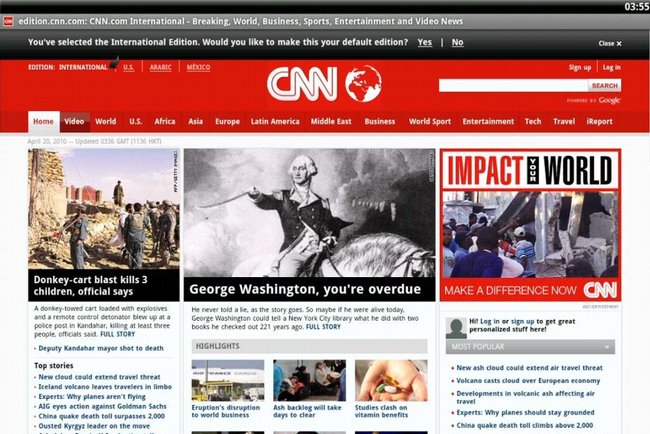Viewport: 650px width, 434px height.
Task: Open the Africa section
Action: click(x=165, y=121)
